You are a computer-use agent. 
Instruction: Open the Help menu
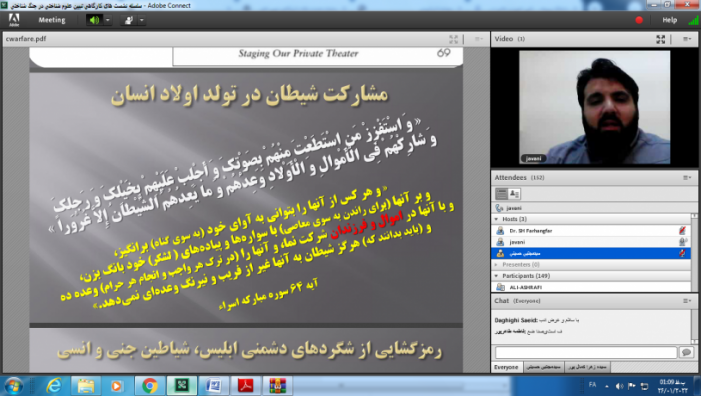click(669, 20)
